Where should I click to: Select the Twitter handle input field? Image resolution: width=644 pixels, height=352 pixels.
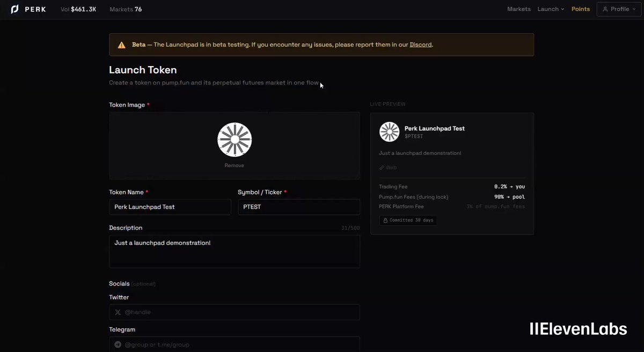pos(235,312)
